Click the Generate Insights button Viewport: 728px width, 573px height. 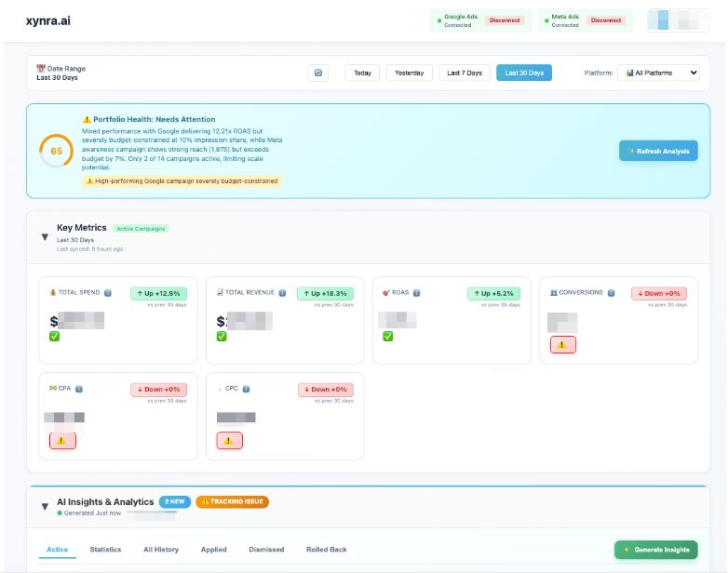pos(656,550)
